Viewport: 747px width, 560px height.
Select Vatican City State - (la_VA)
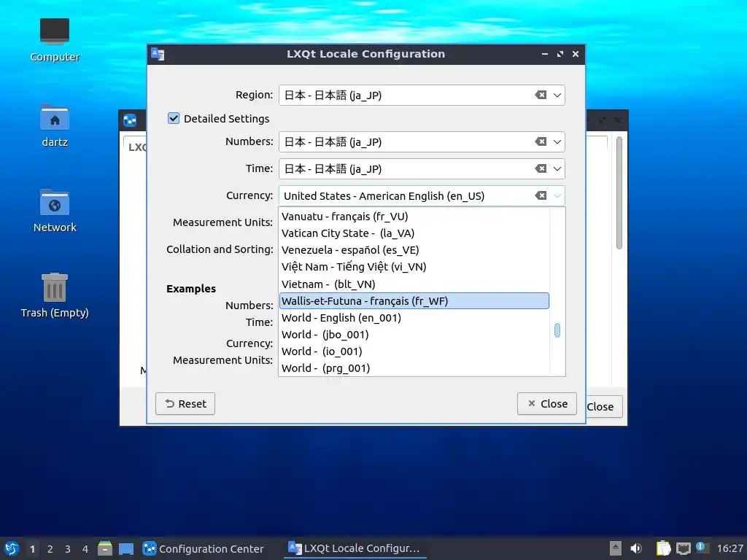[x=414, y=233]
